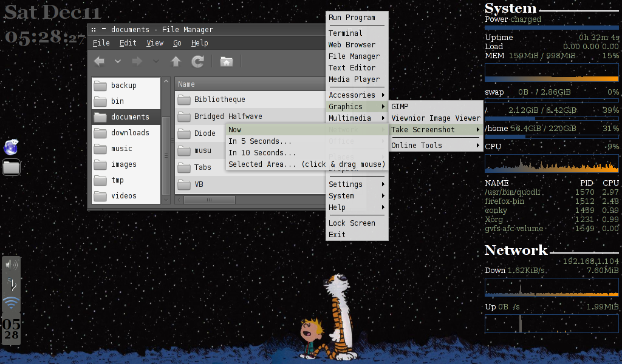The height and width of the screenshot is (364, 622).
Task: Choose Run Program from the desktop menu
Action: [357, 18]
